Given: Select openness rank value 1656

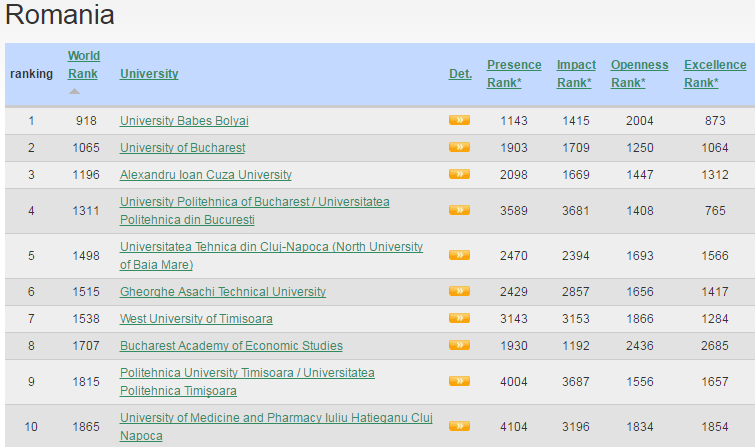Looking at the screenshot, I should 639,291.
